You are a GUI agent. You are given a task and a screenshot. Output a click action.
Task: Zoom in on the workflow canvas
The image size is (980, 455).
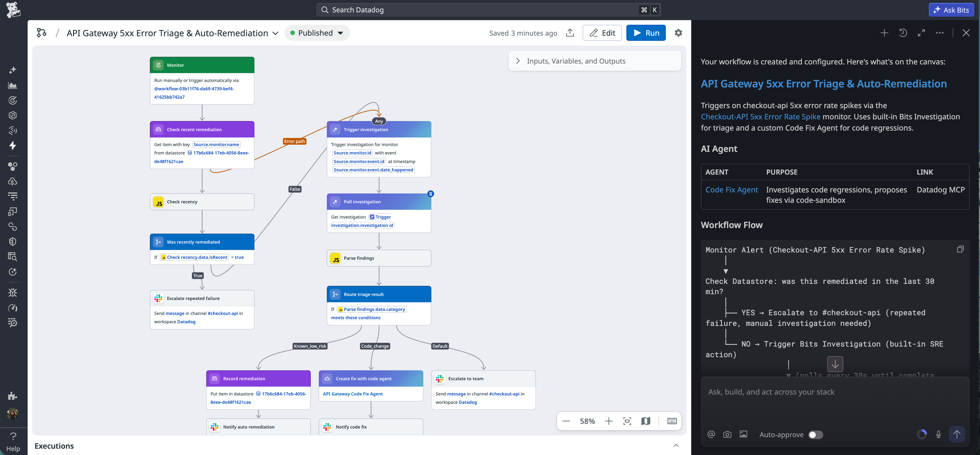tap(609, 421)
